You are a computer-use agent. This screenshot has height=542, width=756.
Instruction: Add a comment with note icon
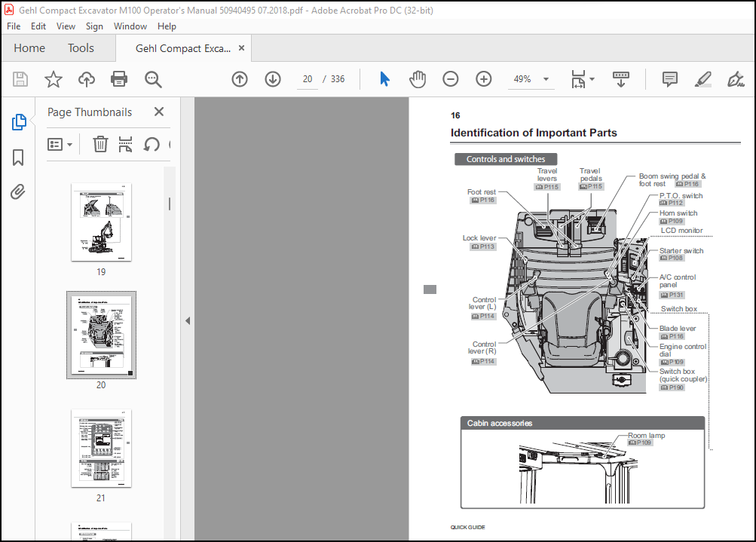(x=669, y=79)
